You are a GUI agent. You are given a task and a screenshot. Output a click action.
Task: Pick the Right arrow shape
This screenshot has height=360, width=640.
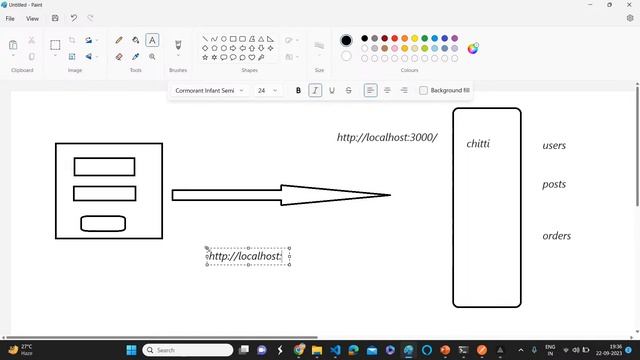click(233, 48)
